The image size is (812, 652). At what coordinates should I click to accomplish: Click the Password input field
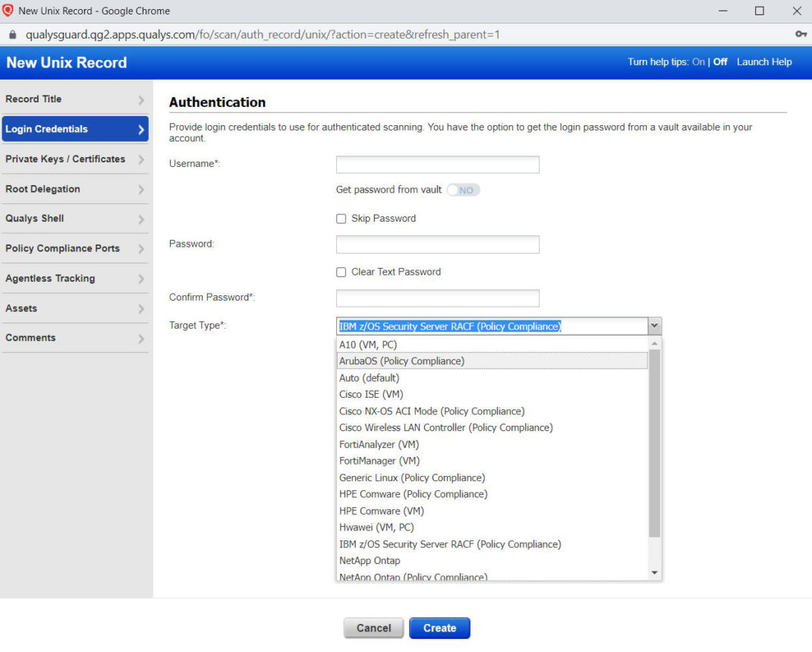coord(438,244)
